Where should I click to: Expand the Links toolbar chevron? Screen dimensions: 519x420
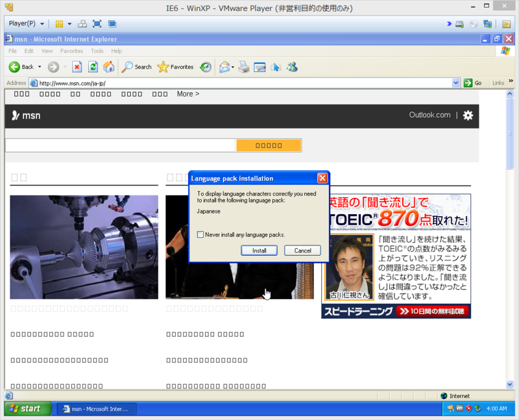coord(511,81)
